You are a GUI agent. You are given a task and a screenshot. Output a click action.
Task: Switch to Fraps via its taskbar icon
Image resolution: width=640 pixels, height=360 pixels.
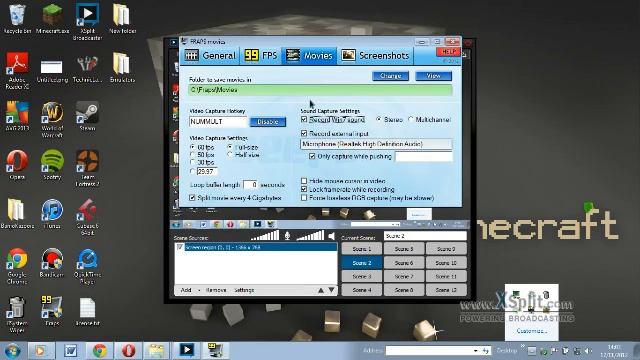(x=216, y=351)
